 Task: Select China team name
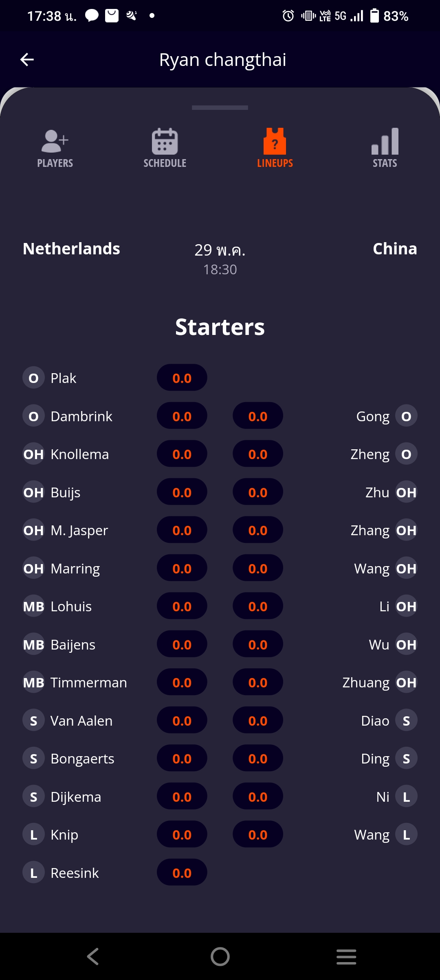[395, 249]
